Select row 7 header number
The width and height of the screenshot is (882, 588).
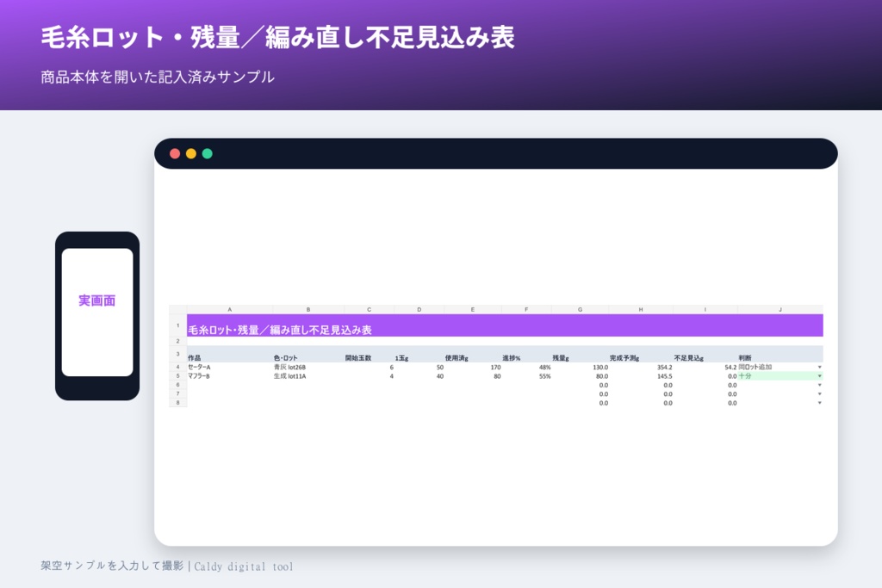click(x=177, y=394)
